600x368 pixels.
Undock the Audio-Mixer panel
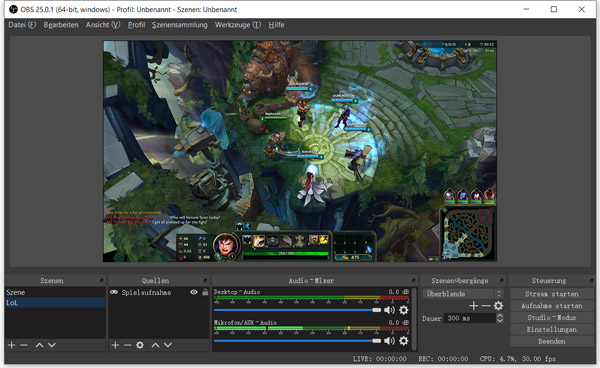tap(414, 280)
